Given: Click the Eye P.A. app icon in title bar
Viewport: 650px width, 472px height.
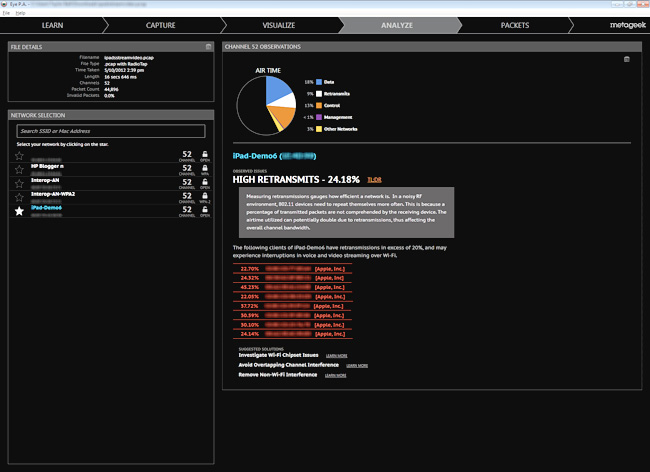Looking at the screenshot, I should point(4,4).
